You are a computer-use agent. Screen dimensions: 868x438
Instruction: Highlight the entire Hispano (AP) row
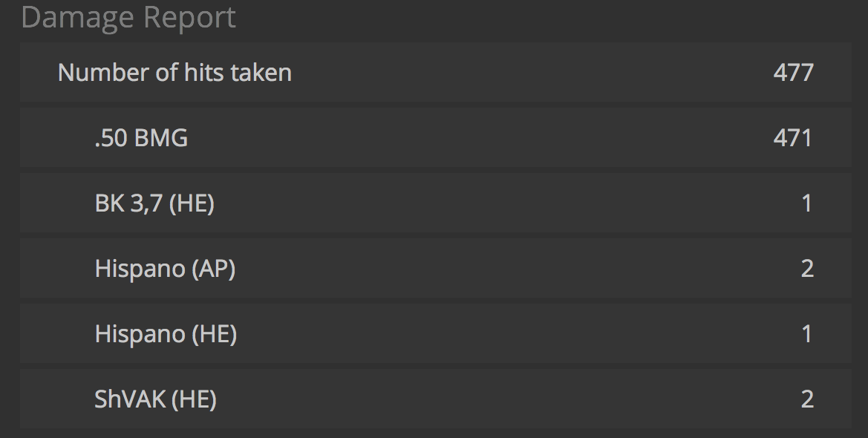(x=446, y=269)
